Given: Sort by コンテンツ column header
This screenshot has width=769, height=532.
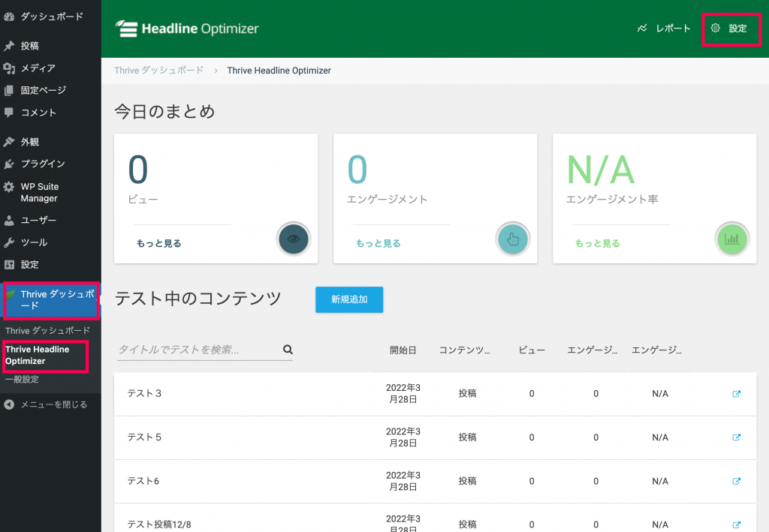Looking at the screenshot, I should (464, 350).
